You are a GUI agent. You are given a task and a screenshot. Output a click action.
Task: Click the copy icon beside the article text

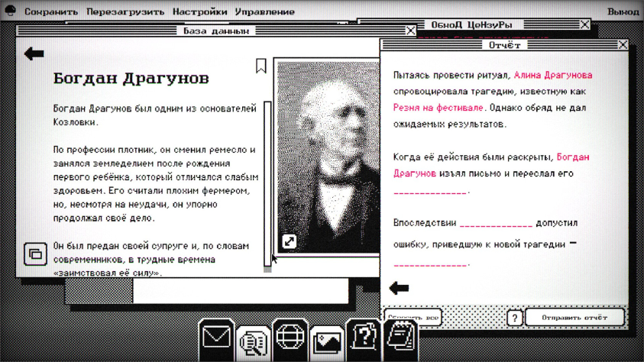34,254
